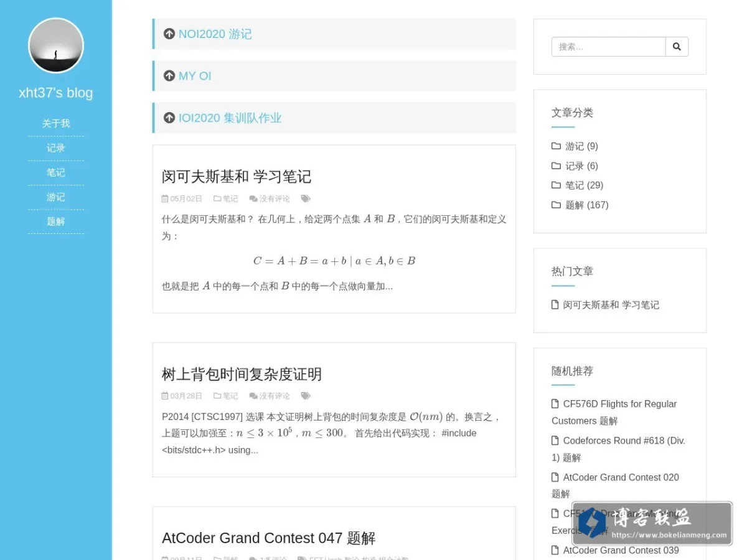
Task: Click document icon beside Codeforces Round #618
Action: pyautogui.click(x=555, y=441)
